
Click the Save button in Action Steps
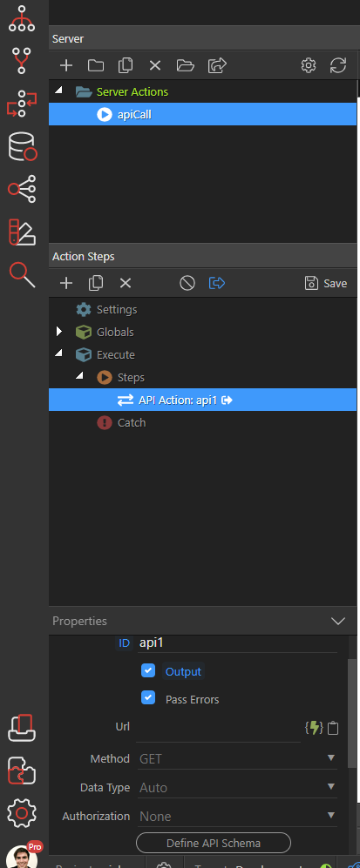tap(326, 284)
